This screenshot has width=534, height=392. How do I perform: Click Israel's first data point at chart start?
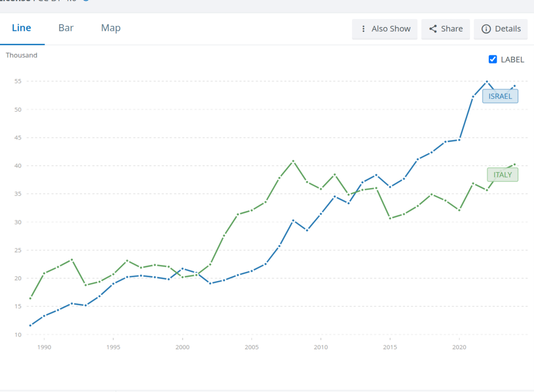tap(30, 325)
